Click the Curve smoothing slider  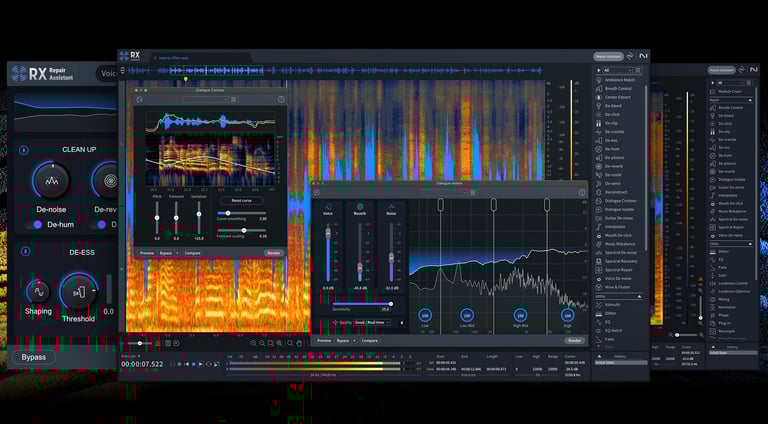[241, 213]
